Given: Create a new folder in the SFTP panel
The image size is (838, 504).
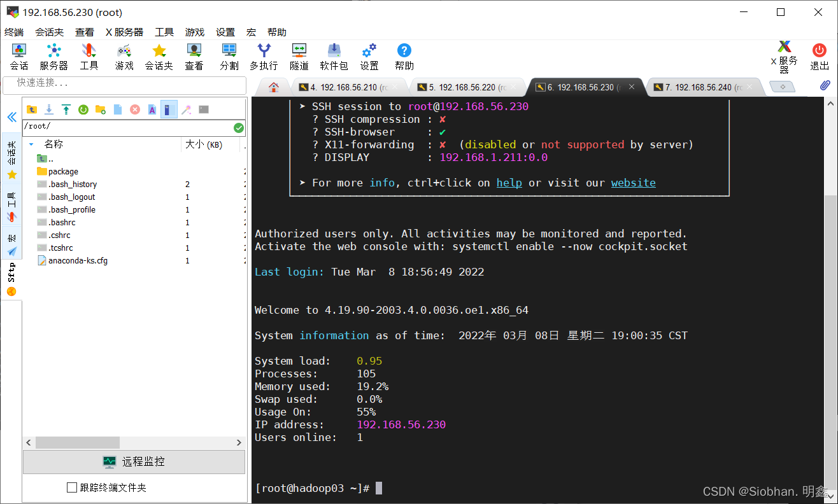Looking at the screenshot, I should click(x=101, y=109).
